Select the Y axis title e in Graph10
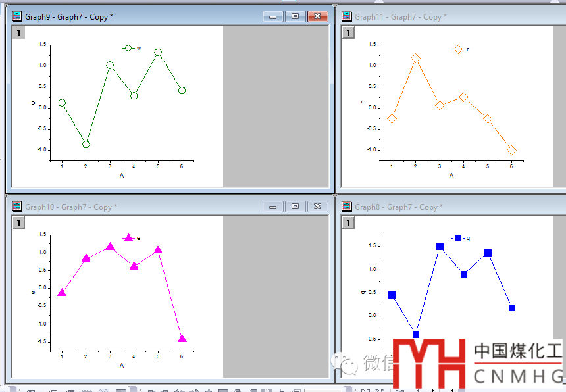Screen dimensions: 566x392 point(33,293)
